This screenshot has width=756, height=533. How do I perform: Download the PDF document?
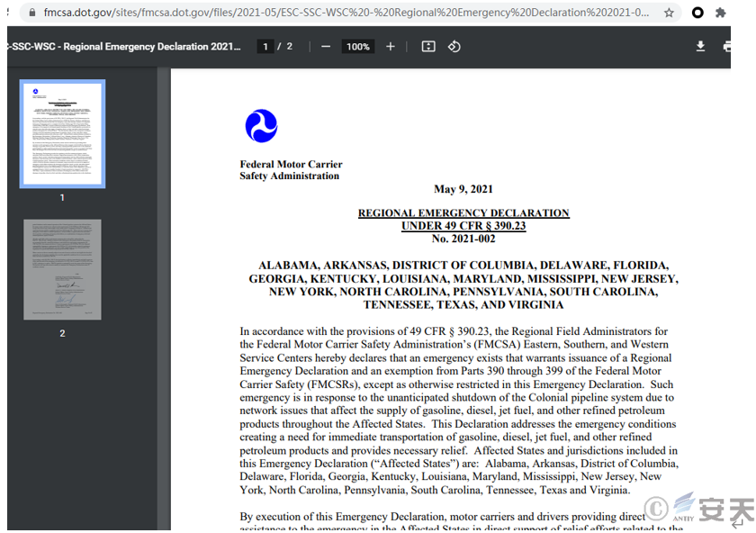[700, 47]
